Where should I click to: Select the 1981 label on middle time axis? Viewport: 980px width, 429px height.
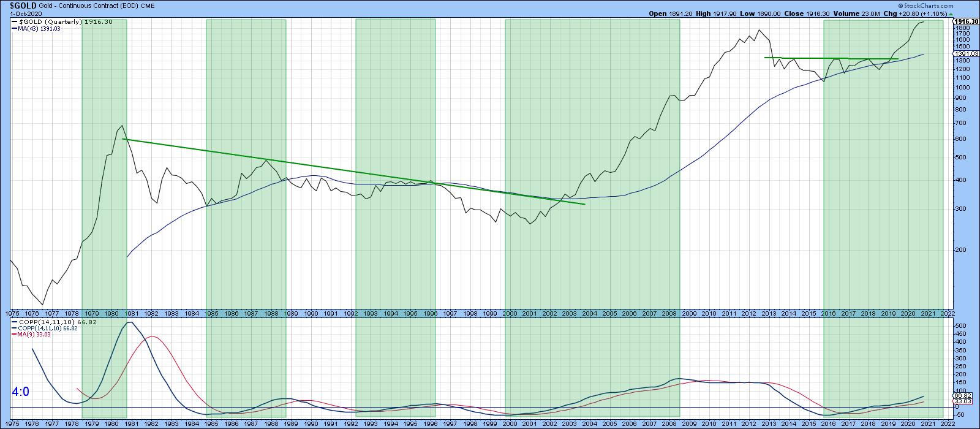(132, 313)
